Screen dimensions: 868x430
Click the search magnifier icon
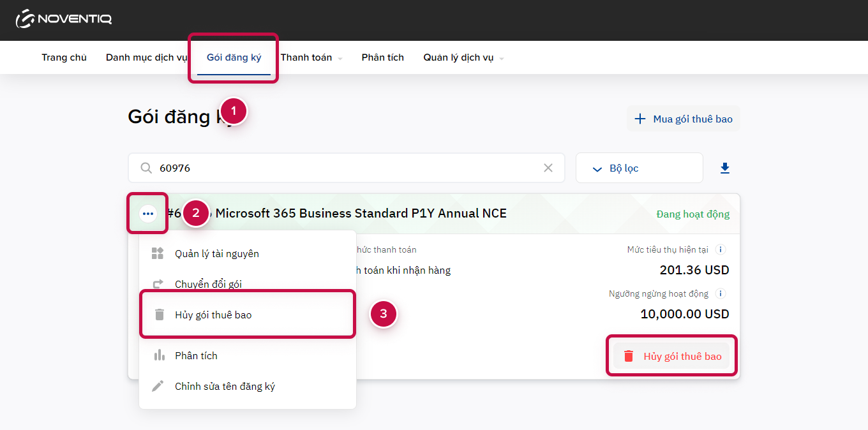pyautogui.click(x=146, y=168)
